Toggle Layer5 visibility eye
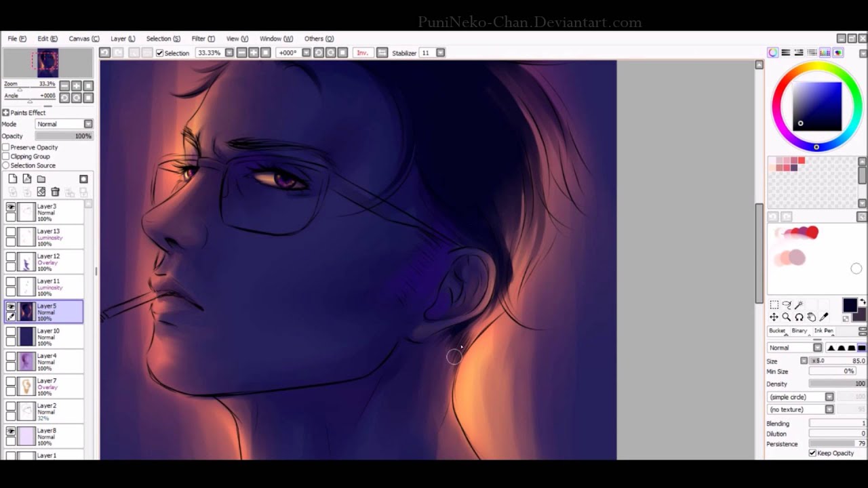Screen dimensions: 868x488 tap(10, 306)
